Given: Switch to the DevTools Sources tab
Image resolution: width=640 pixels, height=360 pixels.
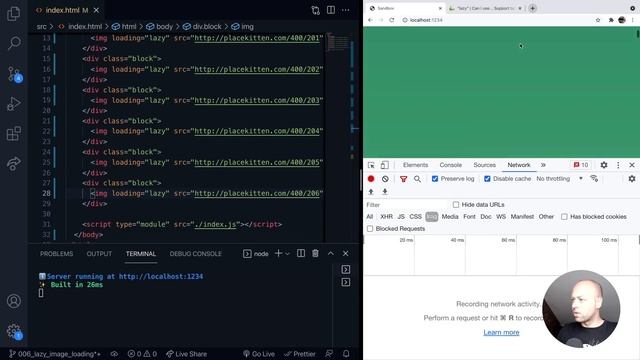Looking at the screenshot, I should click(484, 165).
